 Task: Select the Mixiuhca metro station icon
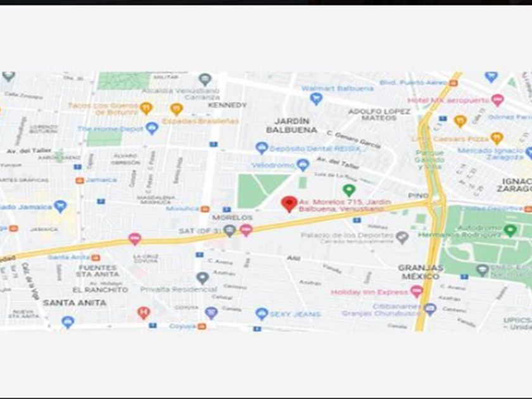tap(205, 209)
